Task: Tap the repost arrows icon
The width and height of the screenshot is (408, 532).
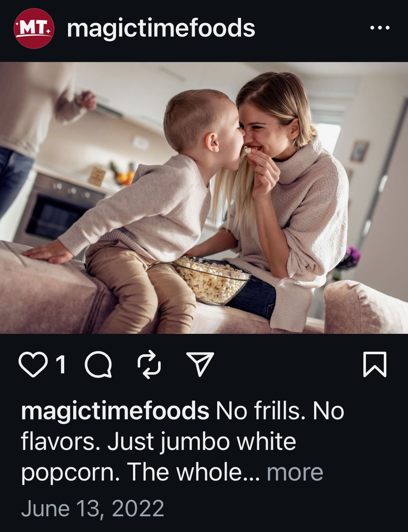Action: click(x=150, y=365)
